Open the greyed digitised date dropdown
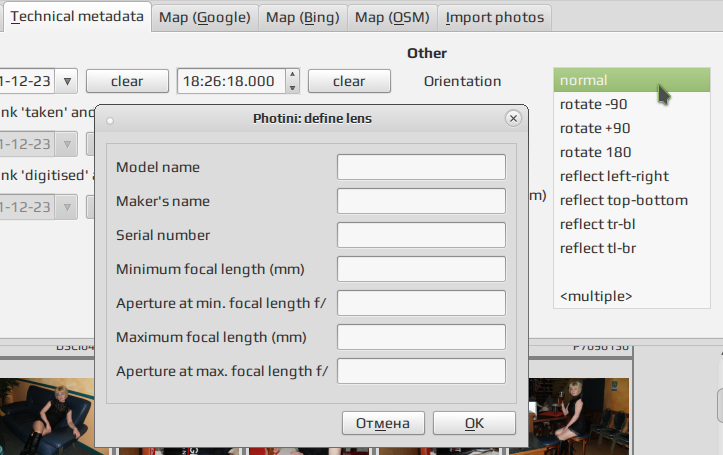Screen dimensions: 723x455 coord(67,144)
